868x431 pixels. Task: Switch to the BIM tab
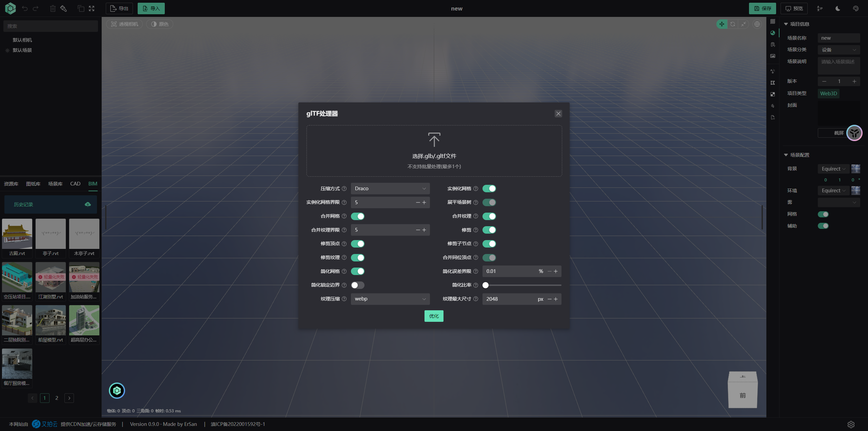(x=93, y=184)
